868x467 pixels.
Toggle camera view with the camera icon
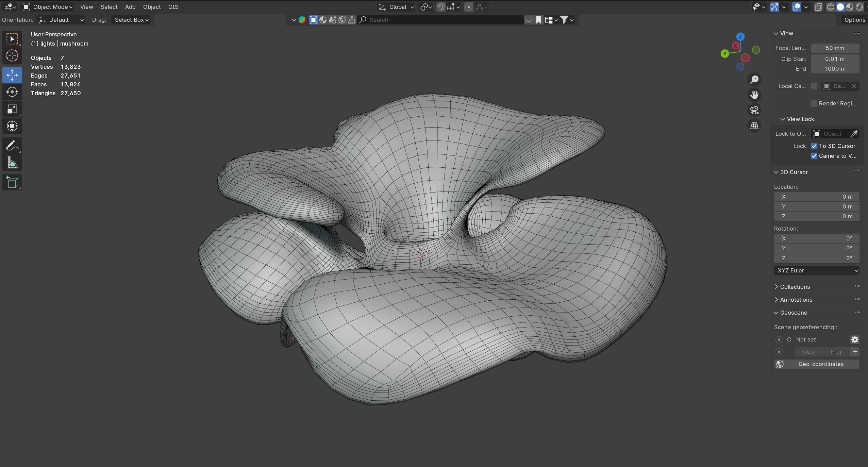tap(754, 110)
